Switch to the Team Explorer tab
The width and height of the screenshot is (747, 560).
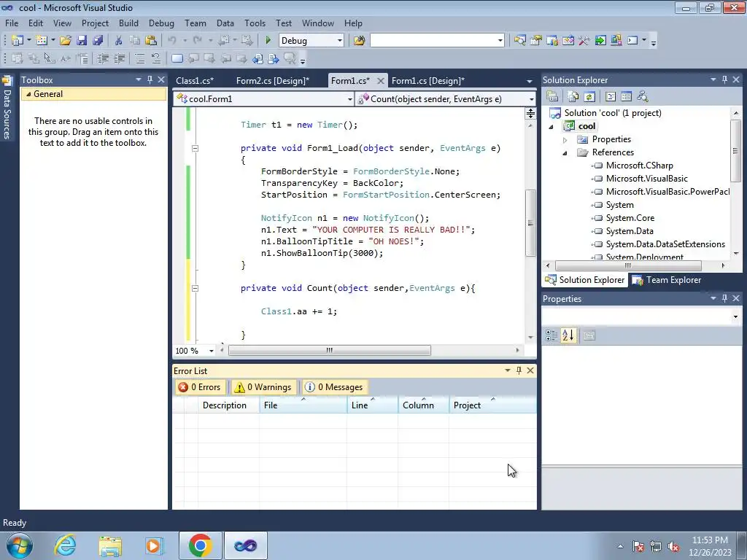click(x=667, y=280)
